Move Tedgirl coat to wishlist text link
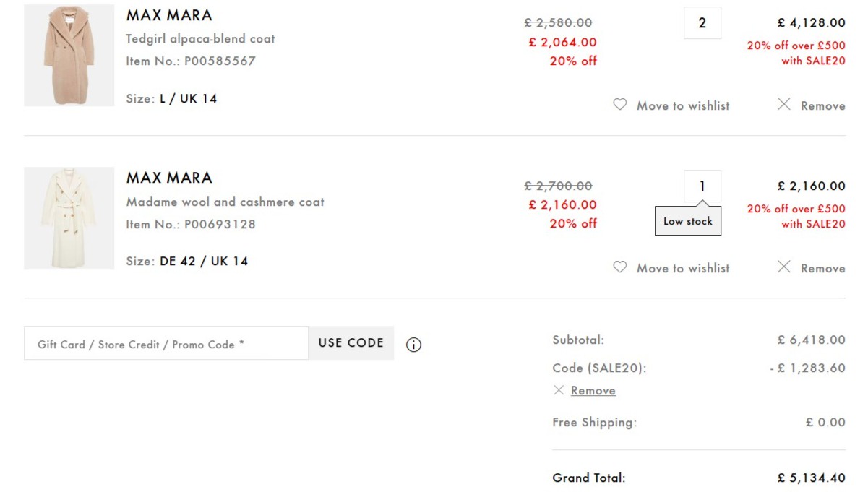868x492 pixels. click(x=683, y=105)
